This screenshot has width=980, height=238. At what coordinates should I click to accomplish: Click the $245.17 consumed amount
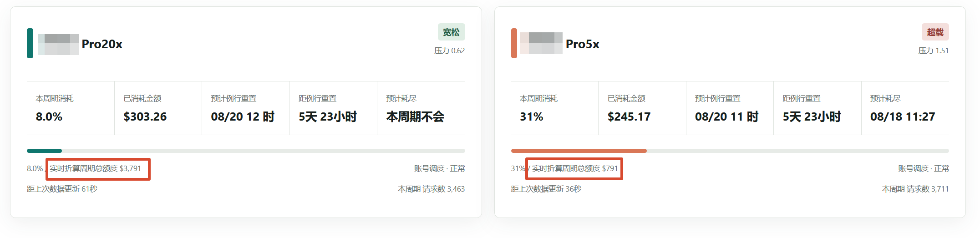pos(629,116)
